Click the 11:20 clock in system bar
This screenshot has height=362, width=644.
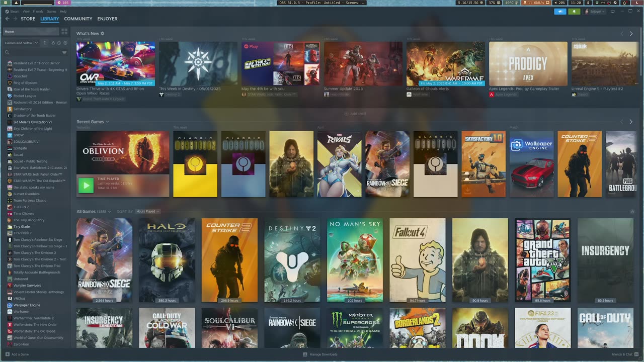576,3
